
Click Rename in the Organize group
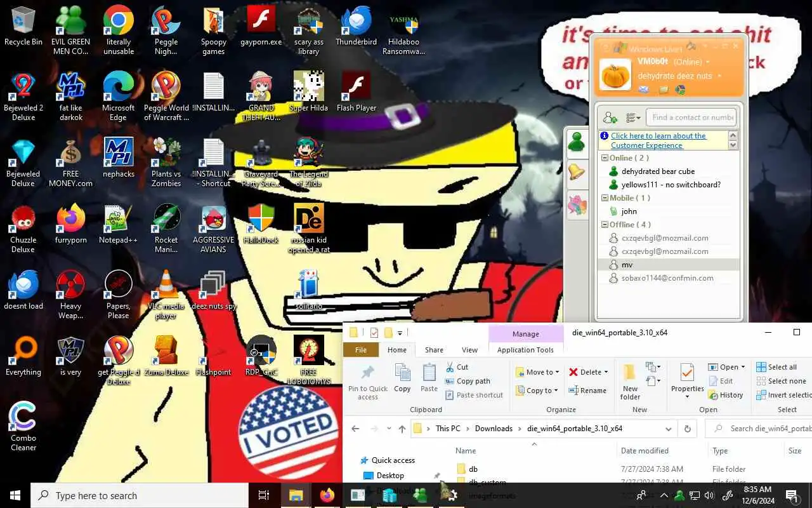pos(587,391)
